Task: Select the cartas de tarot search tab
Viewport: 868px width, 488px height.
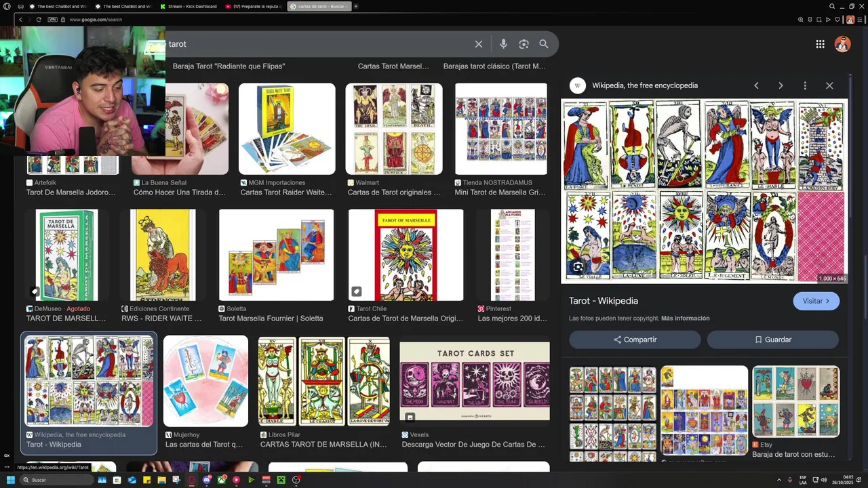Action: pyautogui.click(x=319, y=6)
